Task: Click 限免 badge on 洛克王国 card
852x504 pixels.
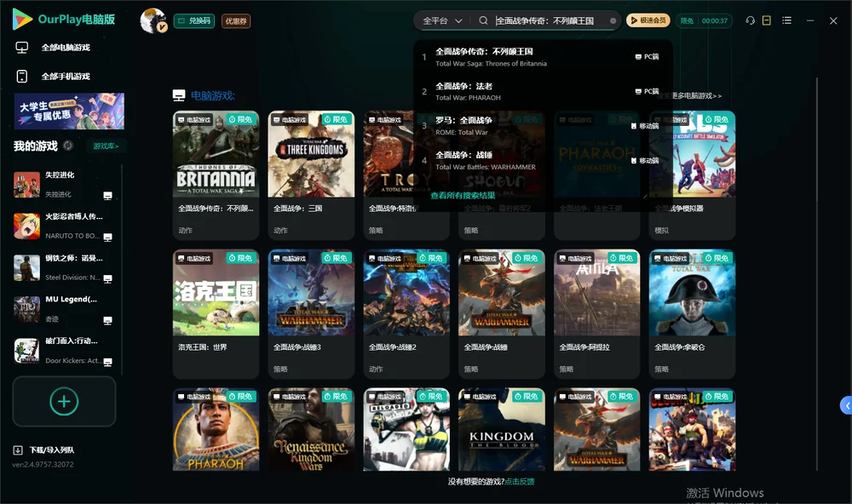Action: [x=241, y=258]
